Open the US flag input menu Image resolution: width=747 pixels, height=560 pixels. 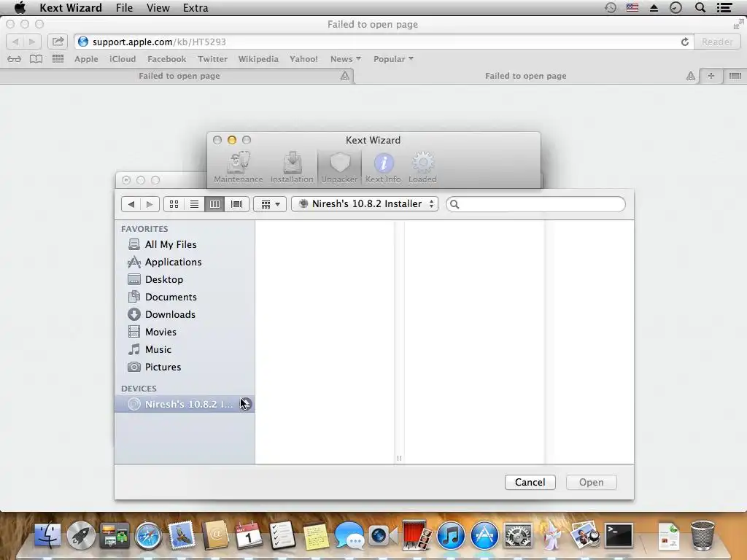click(632, 7)
